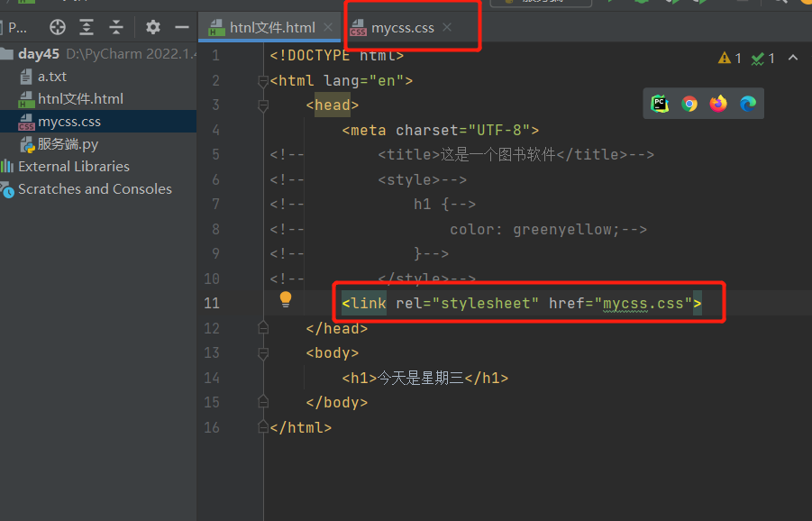Preview page in built-in PyCharm browser
Viewport: 812px width, 521px height.
[x=659, y=104]
